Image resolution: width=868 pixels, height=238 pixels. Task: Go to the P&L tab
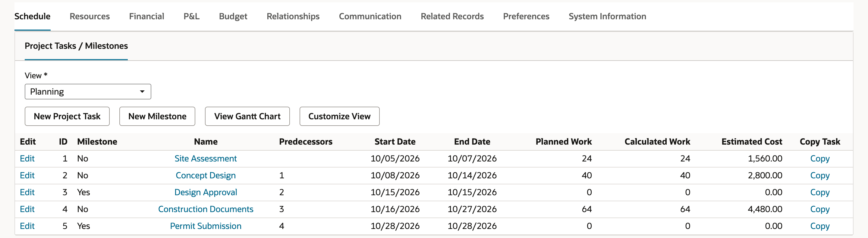coord(191,16)
